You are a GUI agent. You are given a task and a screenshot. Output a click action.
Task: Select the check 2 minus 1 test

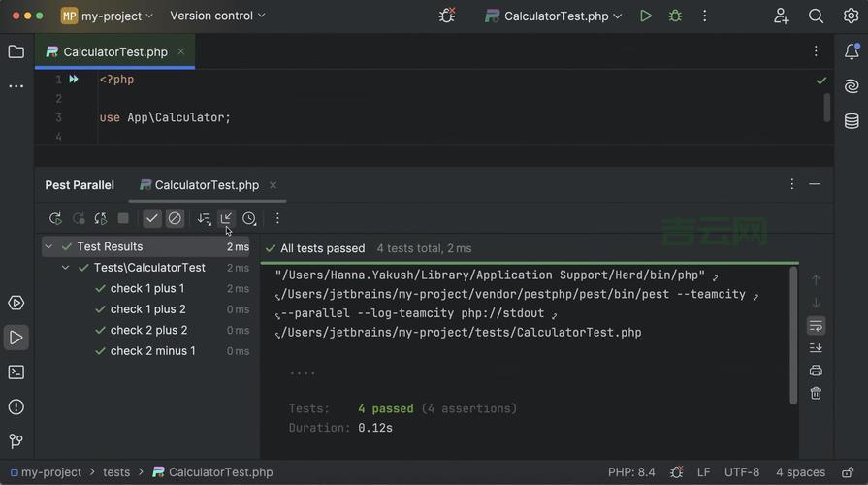tap(152, 351)
